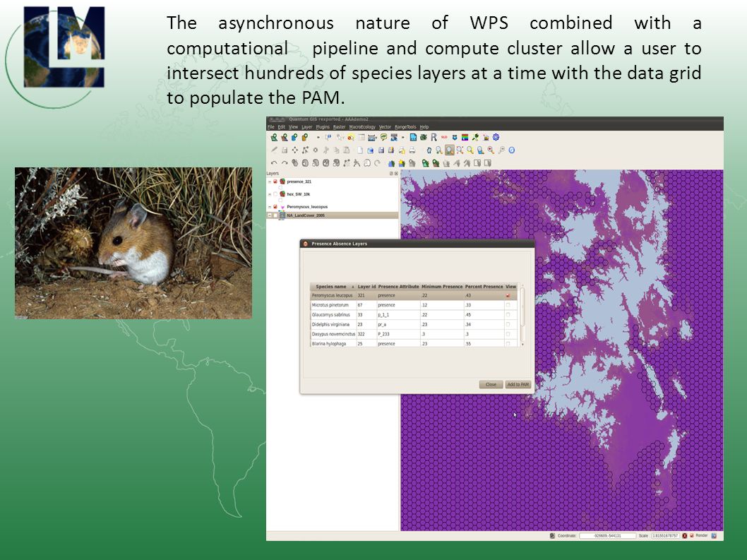Click the Percent Presence column header
Viewport: 747px width, 560px height.
pos(484,287)
